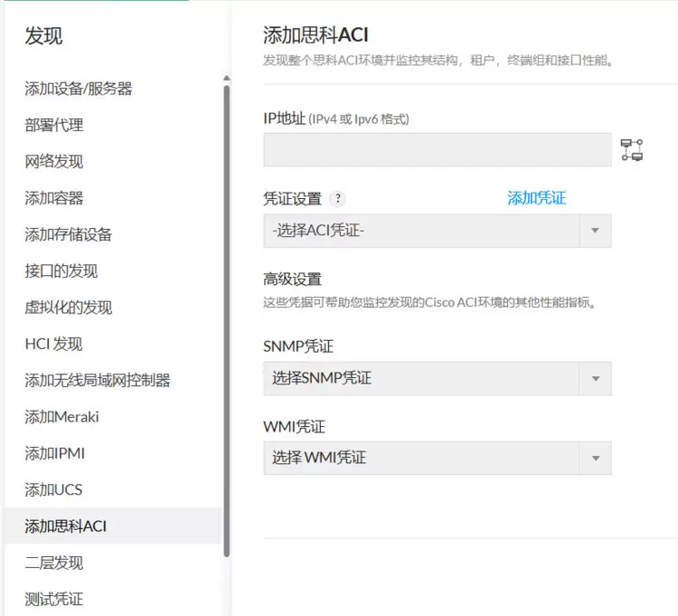Click the IP地址 input field
678x616 pixels.
438,149
